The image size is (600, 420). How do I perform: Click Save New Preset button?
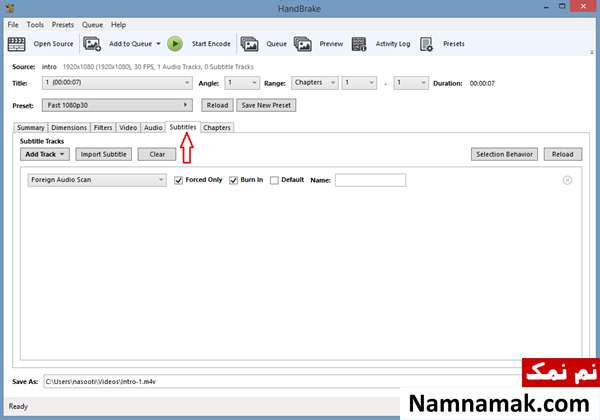266,105
